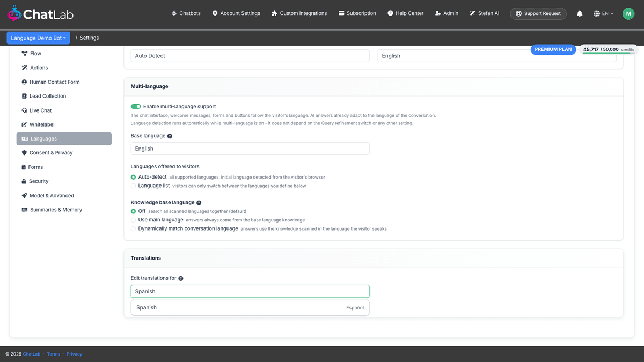
Task: Click help icon beside Knowledge base language
Action: [199, 203]
